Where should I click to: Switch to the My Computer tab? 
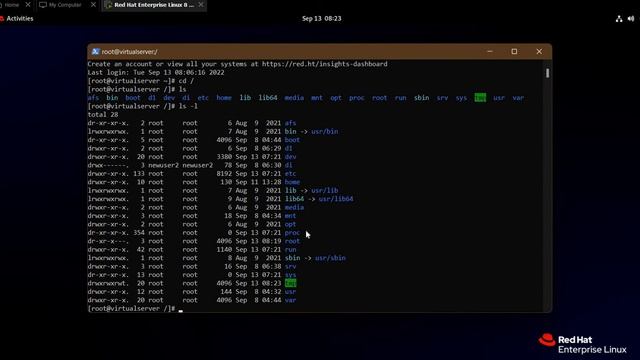[64, 5]
